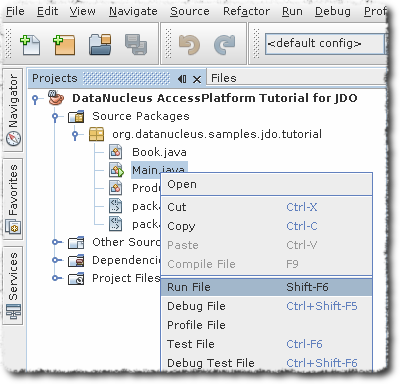Screen dimensions: 400x384
Task: Click the Save All toolbar icon
Action: click(x=136, y=45)
